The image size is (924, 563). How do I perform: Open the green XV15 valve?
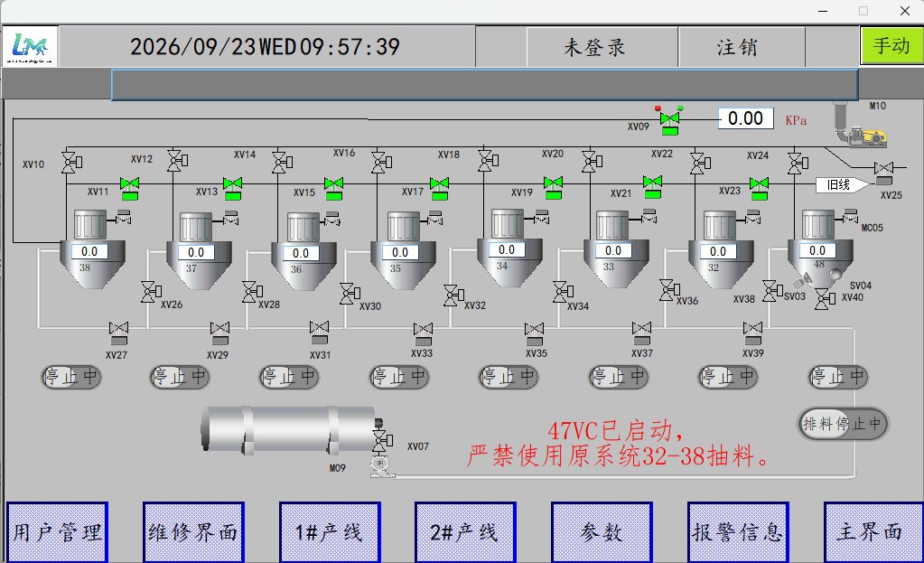pos(333,188)
